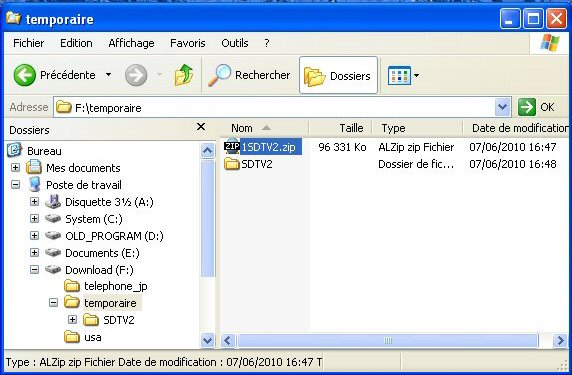This screenshot has width=572, height=375.
Task: Expand the address bar dropdown
Action: (x=502, y=107)
